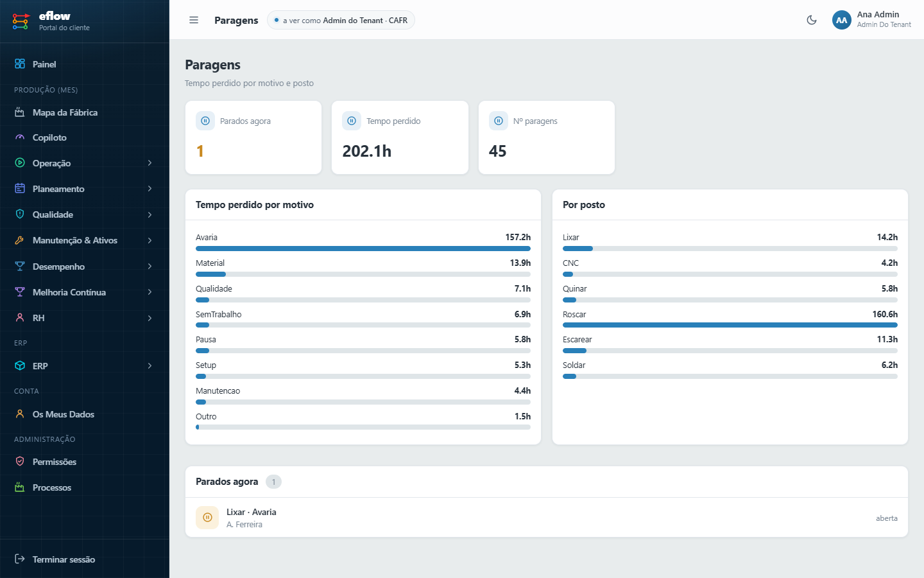Click the Processos factory icon

[20, 487]
